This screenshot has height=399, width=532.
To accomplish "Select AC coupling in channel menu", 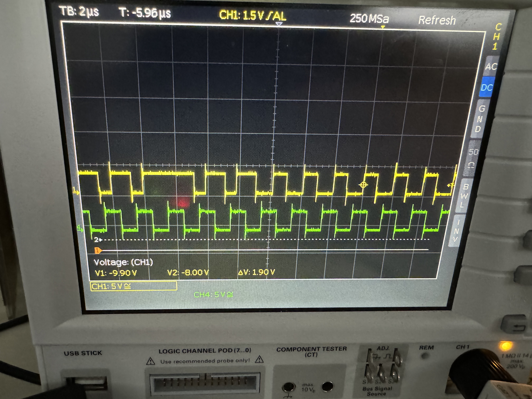I will point(491,66).
